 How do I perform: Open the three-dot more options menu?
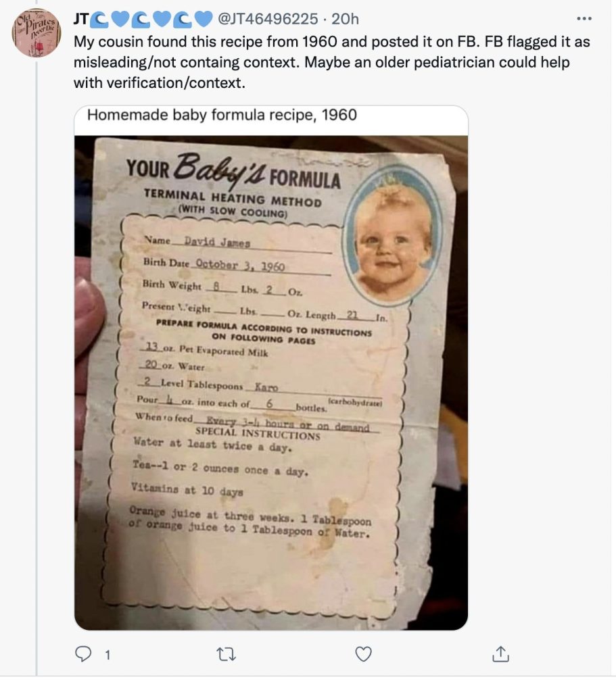click(x=583, y=19)
